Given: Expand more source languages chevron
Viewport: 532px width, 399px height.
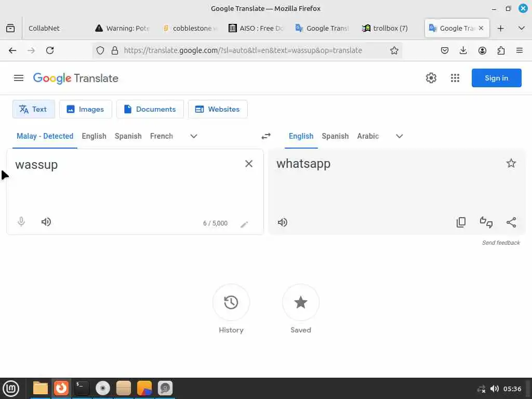Looking at the screenshot, I should pyautogui.click(x=194, y=136).
